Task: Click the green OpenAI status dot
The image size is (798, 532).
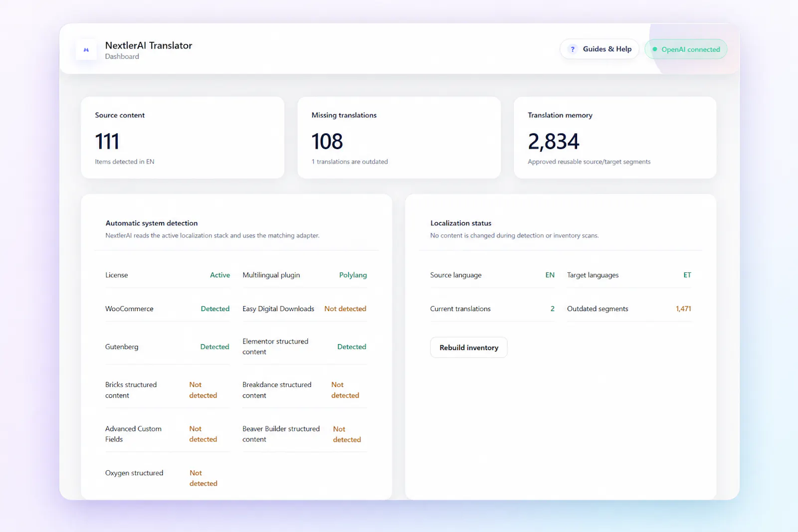Action: point(655,49)
